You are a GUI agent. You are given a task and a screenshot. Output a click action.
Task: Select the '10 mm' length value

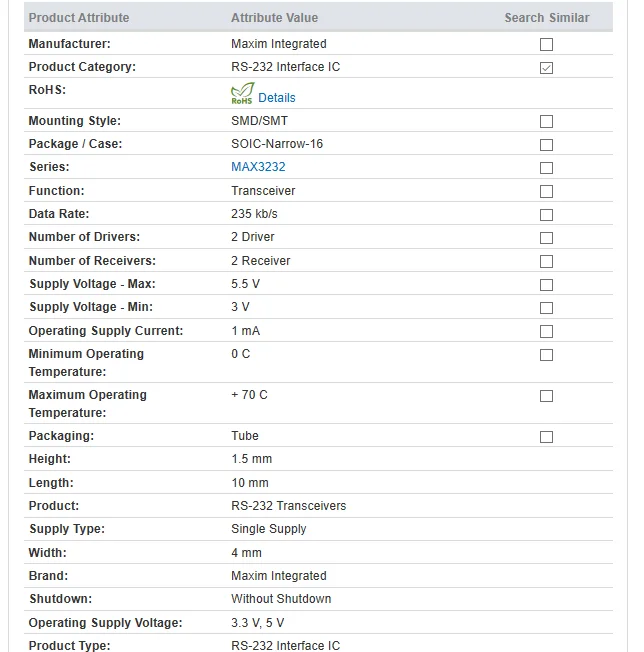250,483
